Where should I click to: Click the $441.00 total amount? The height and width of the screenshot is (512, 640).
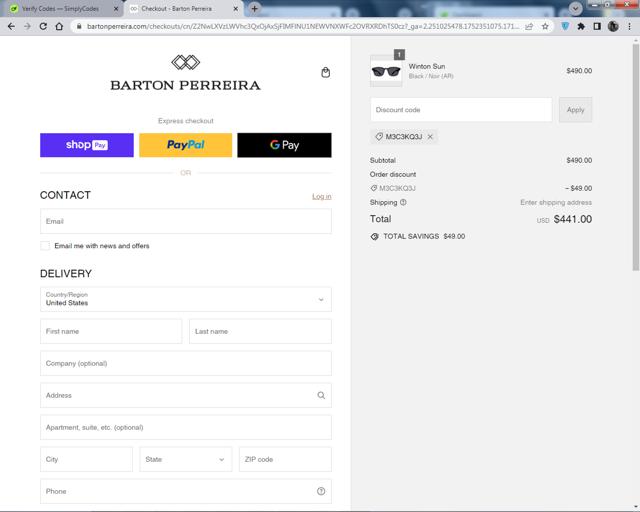(573, 219)
